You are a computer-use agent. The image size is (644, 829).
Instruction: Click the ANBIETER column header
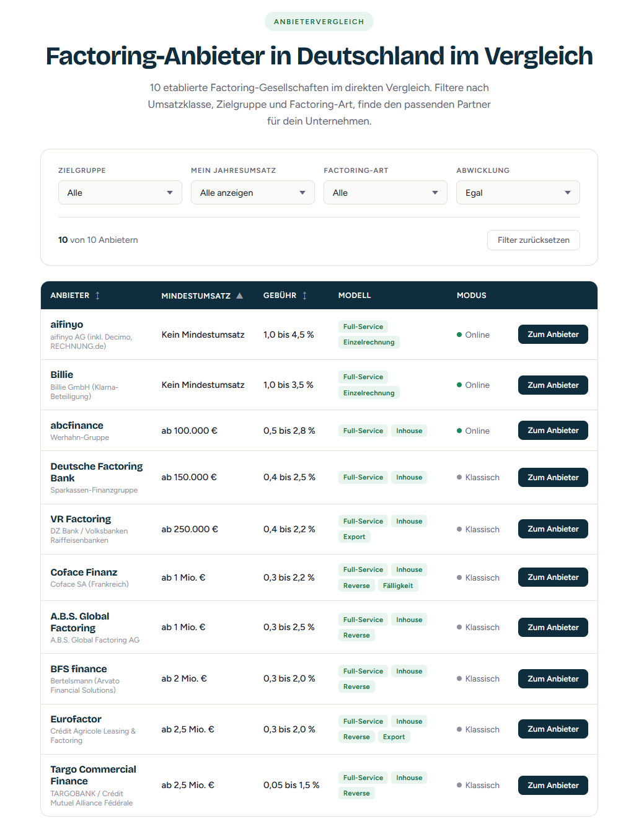(x=70, y=296)
